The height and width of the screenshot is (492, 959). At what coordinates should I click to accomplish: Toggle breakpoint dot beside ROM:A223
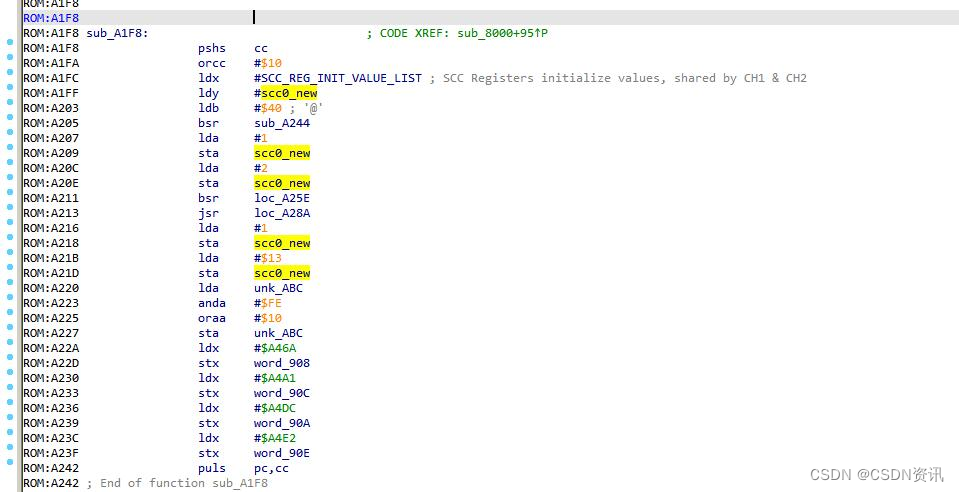[x=10, y=297]
